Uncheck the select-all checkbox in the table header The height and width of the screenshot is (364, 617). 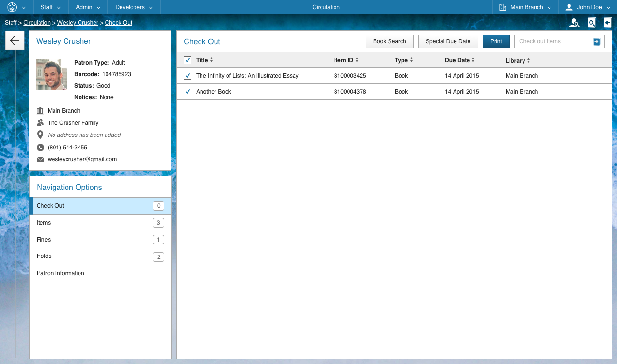(187, 60)
